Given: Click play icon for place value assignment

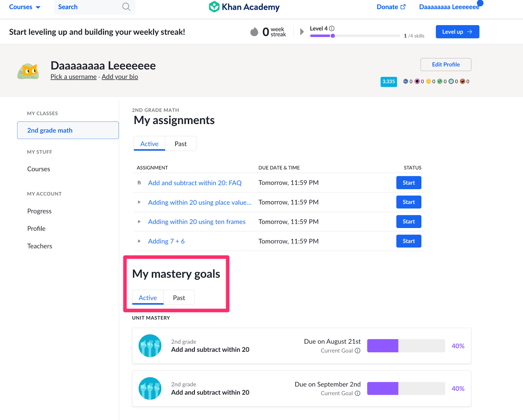Looking at the screenshot, I should click(x=139, y=202).
